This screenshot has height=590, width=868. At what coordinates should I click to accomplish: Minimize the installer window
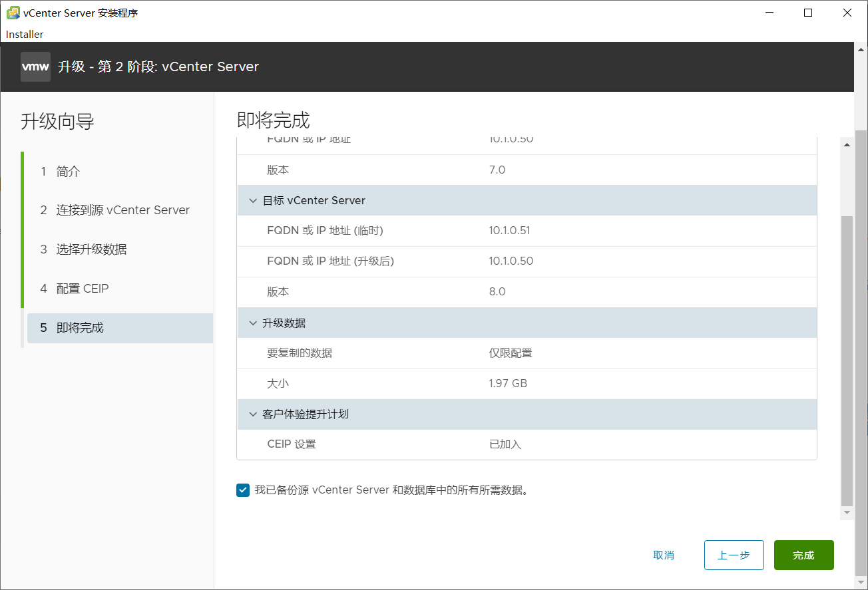769,13
